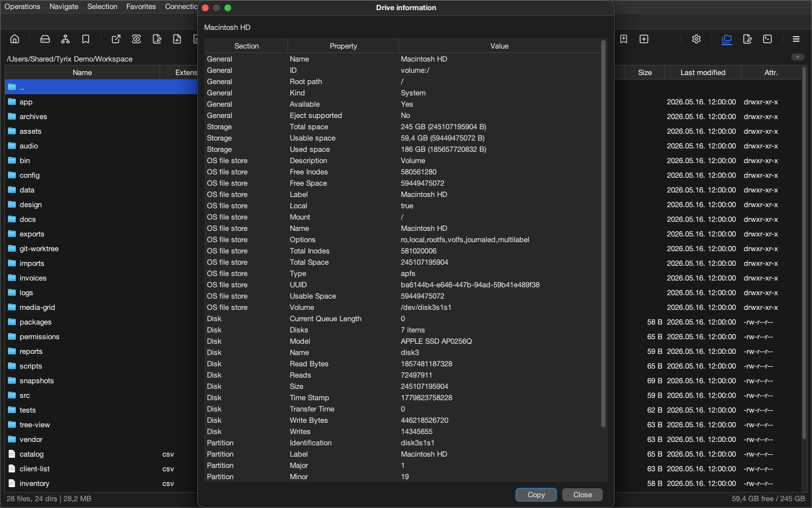Click the Partition 'Identification' property cell
The height and width of the screenshot is (508, 812).
coord(311,443)
